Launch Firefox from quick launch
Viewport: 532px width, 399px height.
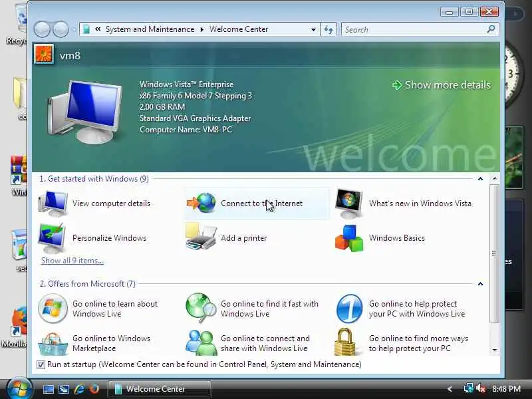point(94,389)
